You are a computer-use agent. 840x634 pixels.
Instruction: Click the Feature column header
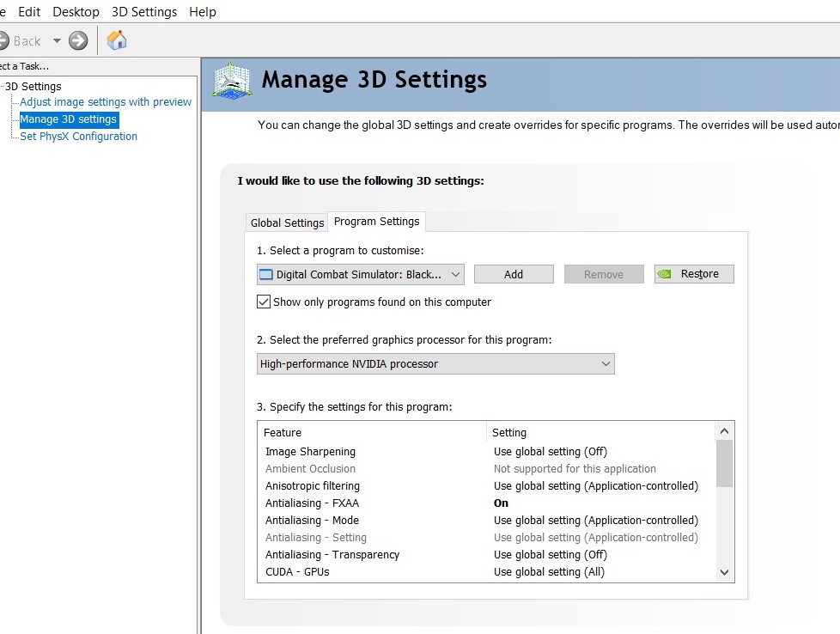tap(374, 432)
